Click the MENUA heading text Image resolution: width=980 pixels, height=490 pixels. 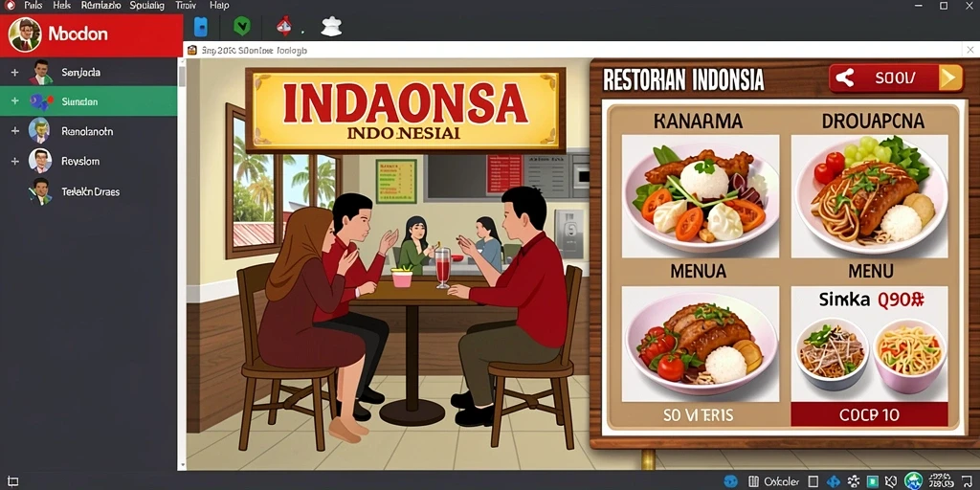coord(698,271)
